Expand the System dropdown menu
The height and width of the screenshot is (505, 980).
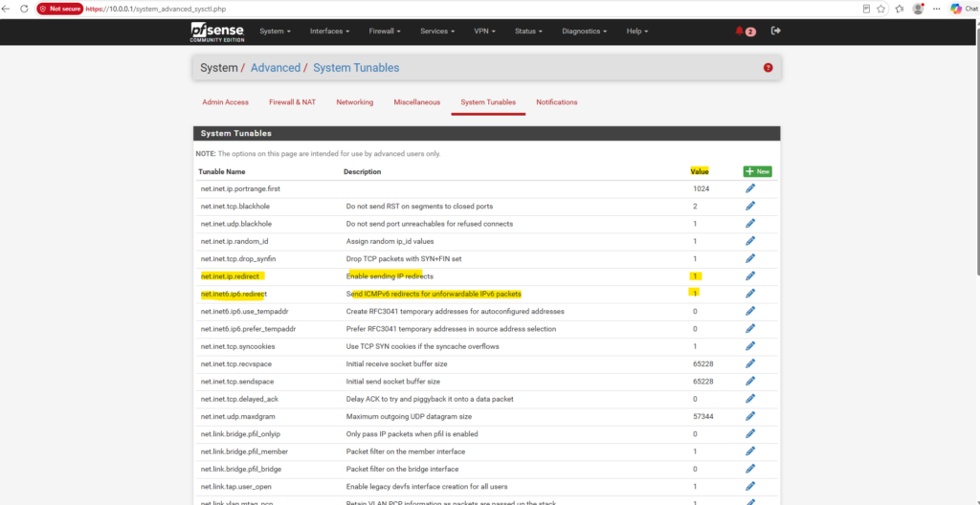(275, 32)
